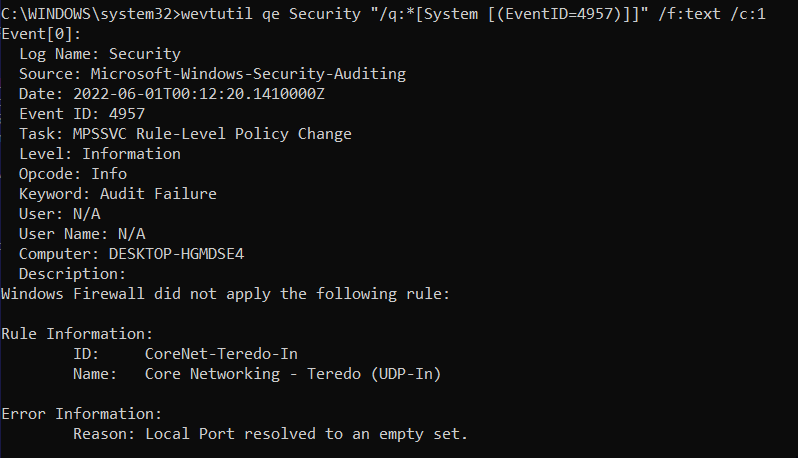Click the rule ID CoreNet-Teredo-In
This screenshot has width=798, height=458.
(x=221, y=354)
